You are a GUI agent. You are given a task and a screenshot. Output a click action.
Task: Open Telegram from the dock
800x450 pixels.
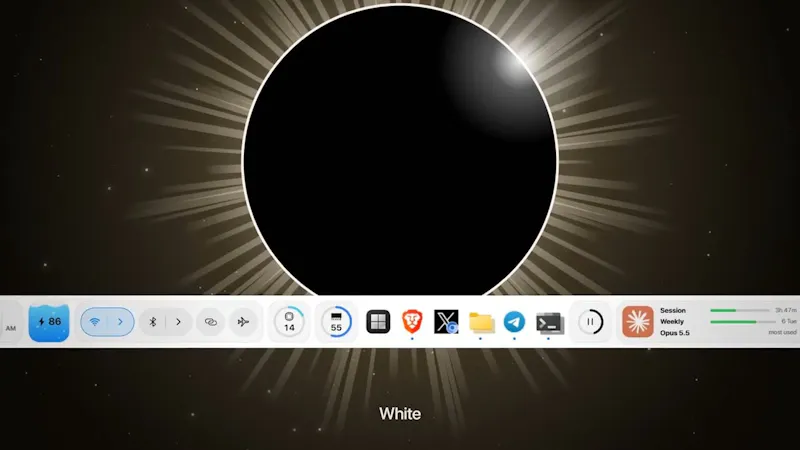tap(514, 322)
